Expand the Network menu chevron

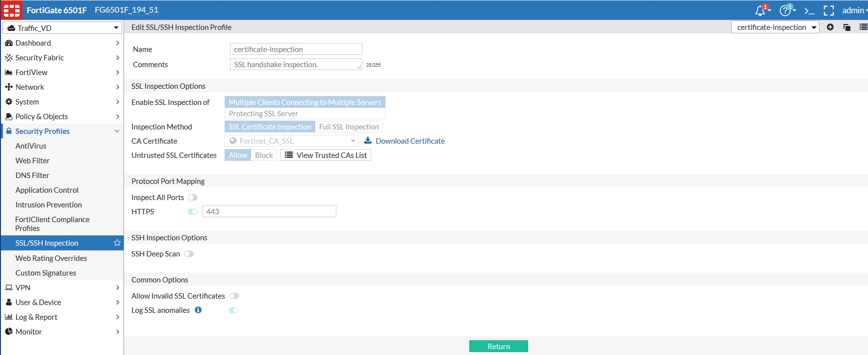[118, 87]
